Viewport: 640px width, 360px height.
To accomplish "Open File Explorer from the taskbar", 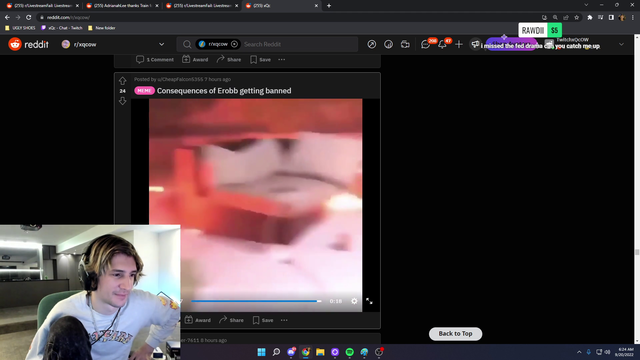I will (320, 352).
